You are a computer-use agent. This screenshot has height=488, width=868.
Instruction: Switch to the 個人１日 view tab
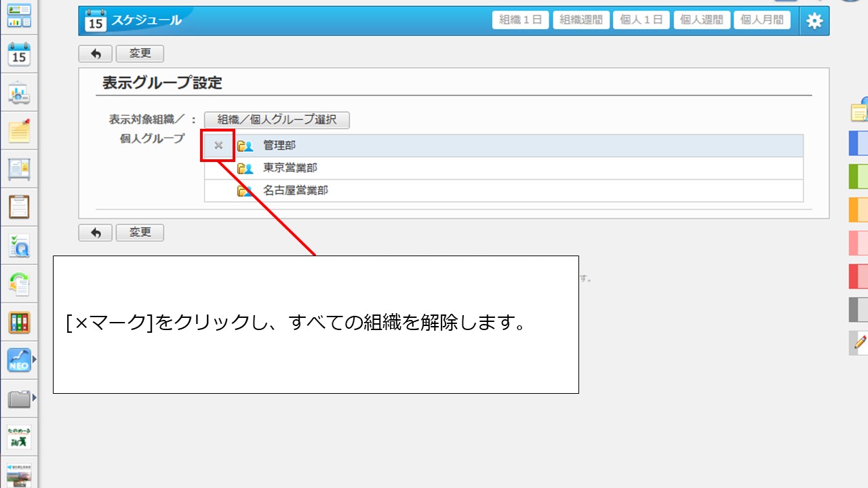pyautogui.click(x=642, y=20)
